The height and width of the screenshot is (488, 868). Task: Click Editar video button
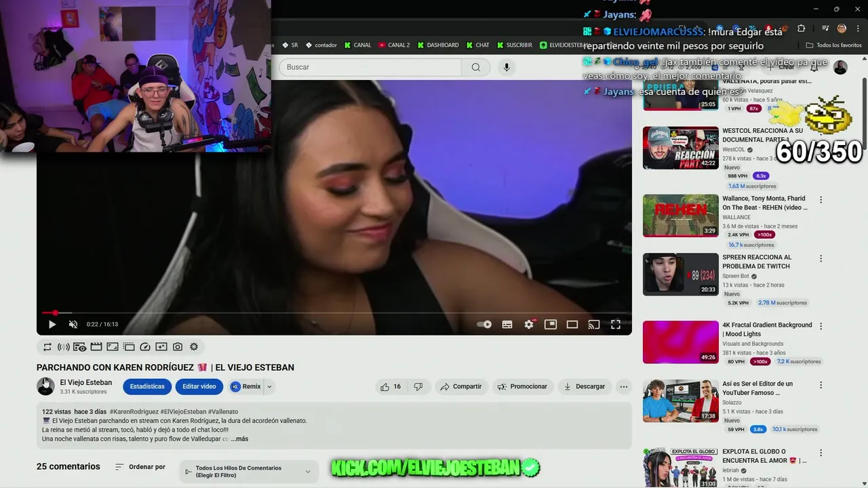coord(199,387)
